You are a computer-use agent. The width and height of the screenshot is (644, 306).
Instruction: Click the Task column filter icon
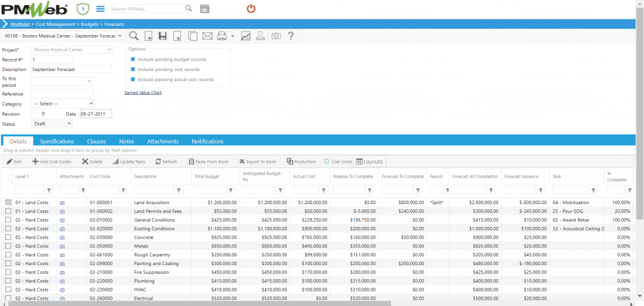[593, 190]
